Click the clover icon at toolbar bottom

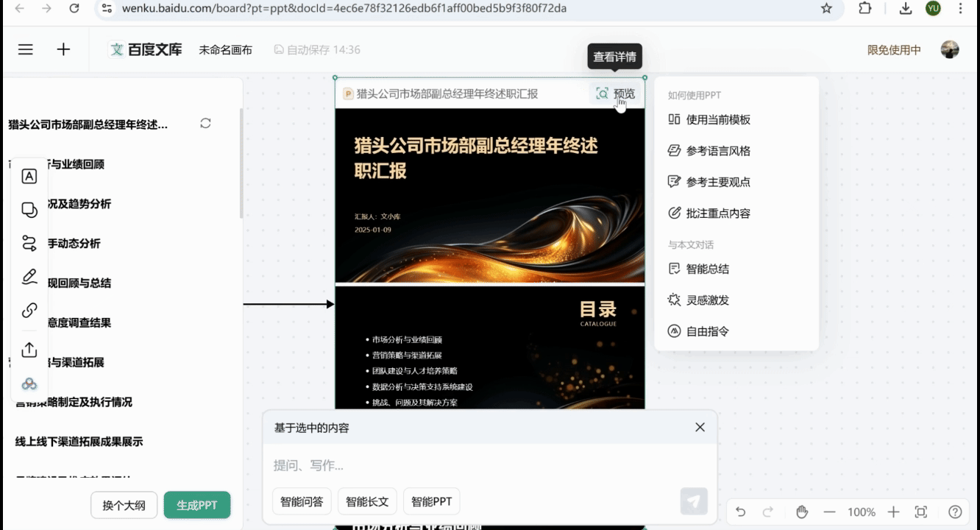[29, 384]
